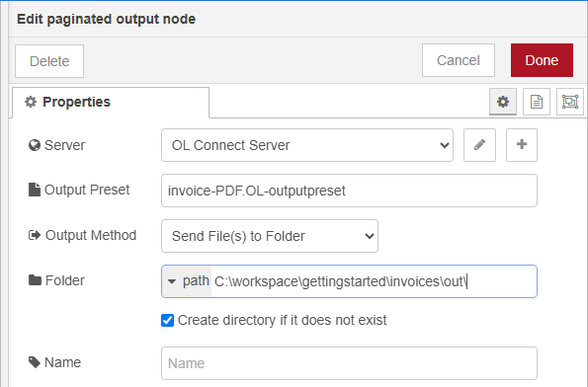This screenshot has width=588, height=387.
Task: Open the Output Method dropdown
Action: (270, 236)
